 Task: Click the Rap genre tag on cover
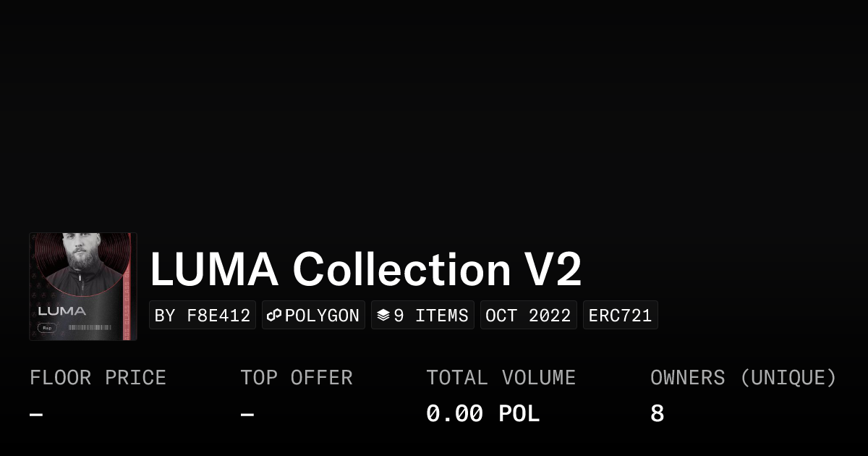pos(47,328)
